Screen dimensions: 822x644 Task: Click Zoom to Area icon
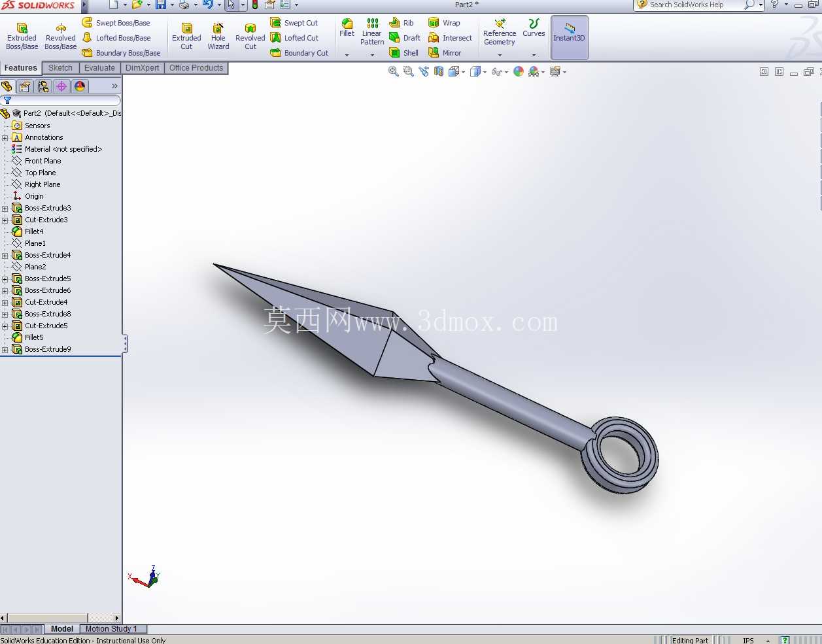click(409, 71)
